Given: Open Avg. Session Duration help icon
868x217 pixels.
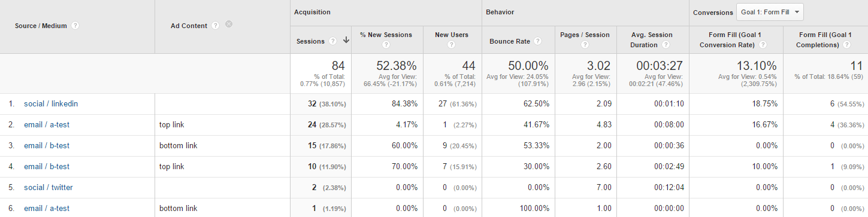Looking at the screenshot, I should click(x=666, y=45).
